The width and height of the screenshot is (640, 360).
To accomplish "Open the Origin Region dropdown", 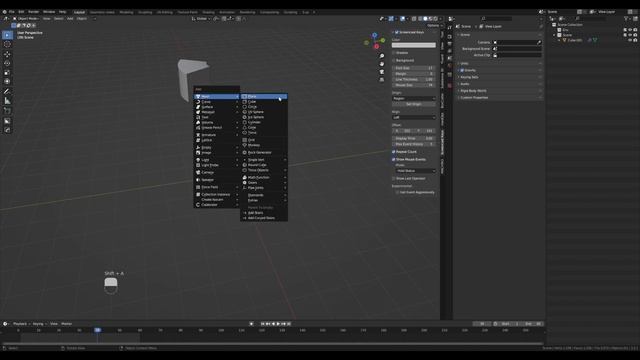I will pyautogui.click(x=414, y=98).
